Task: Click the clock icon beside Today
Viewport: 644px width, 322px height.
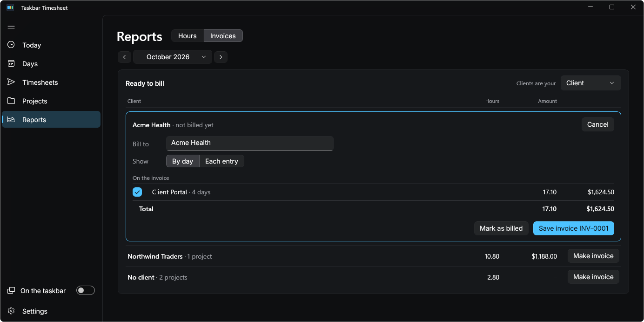Action: click(x=11, y=45)
